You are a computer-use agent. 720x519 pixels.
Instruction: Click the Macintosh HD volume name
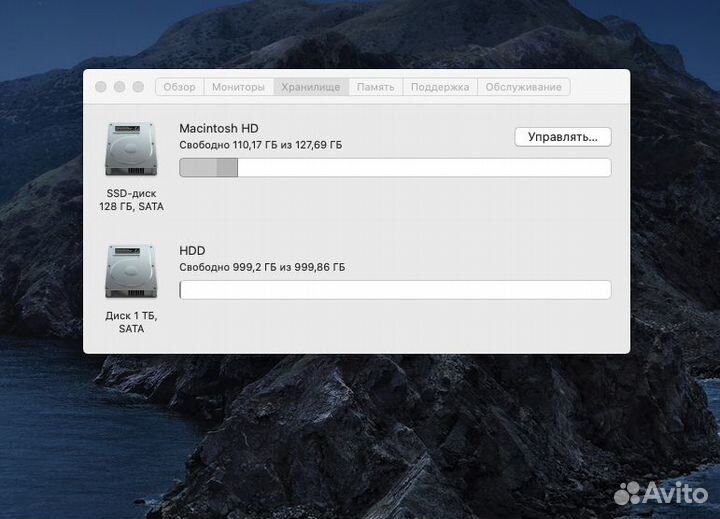coord(219,128)
